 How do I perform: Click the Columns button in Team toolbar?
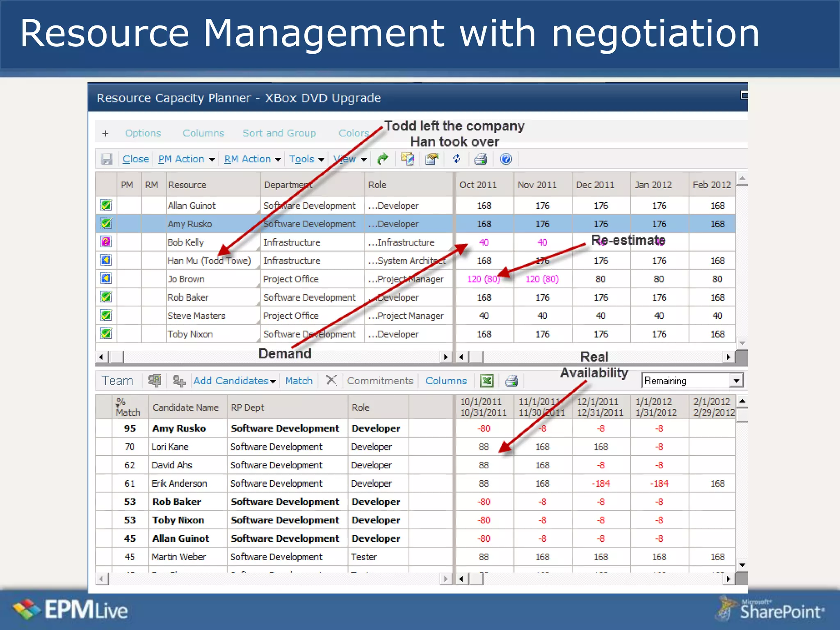[446, 381]
